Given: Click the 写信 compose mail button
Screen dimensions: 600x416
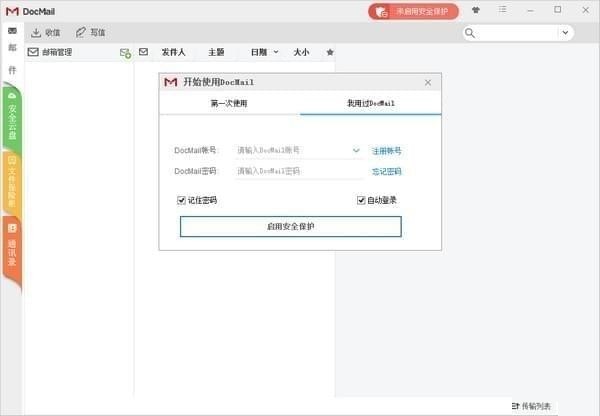Looking at the screenshot, I should (x=90, y=33).
